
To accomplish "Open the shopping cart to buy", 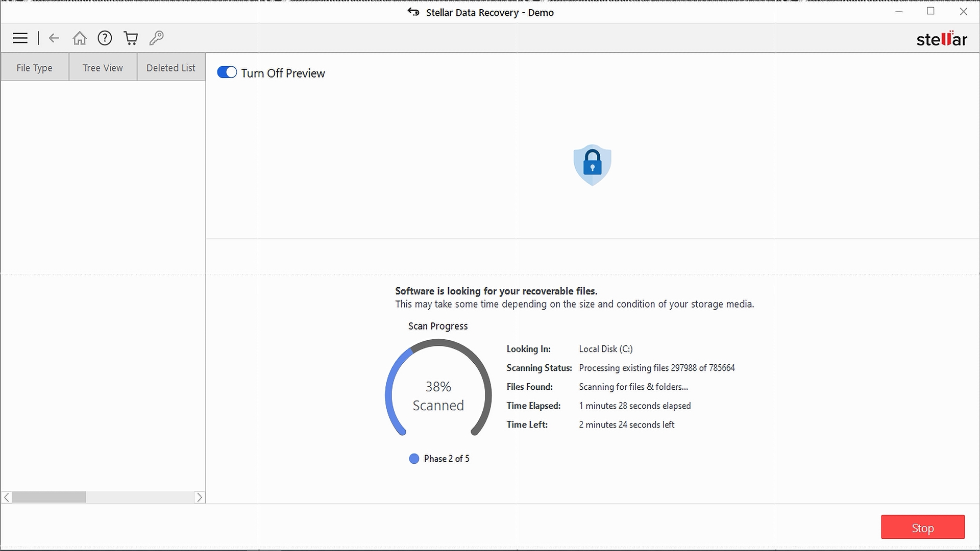I will 131,38.
